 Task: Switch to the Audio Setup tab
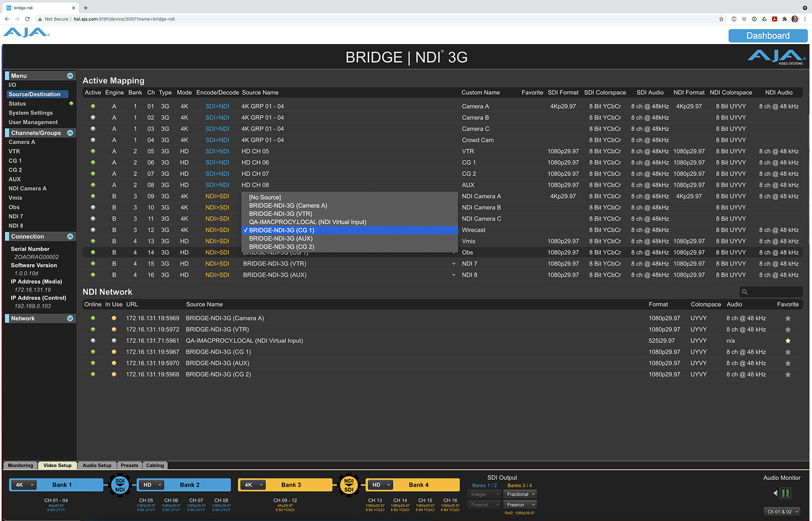point(97,465)
